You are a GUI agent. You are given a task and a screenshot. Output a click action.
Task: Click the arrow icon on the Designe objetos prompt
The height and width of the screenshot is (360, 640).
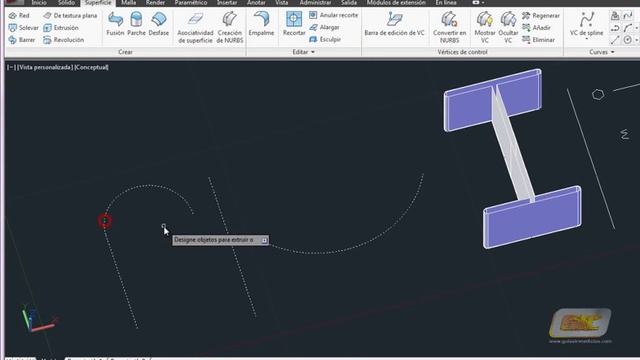[264, 240]
